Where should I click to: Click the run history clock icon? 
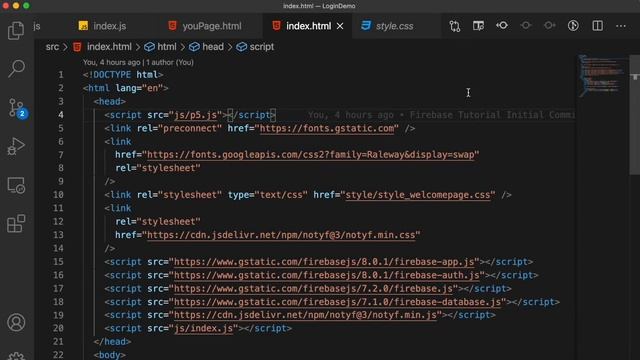click(573, 26)
